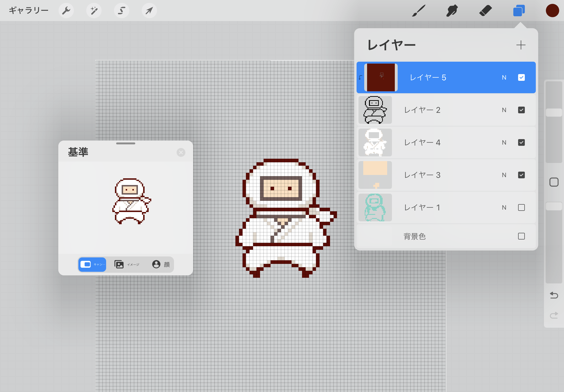
Task: Show レイヤー 1 visibility checkbox
Action: click(521, 207)
